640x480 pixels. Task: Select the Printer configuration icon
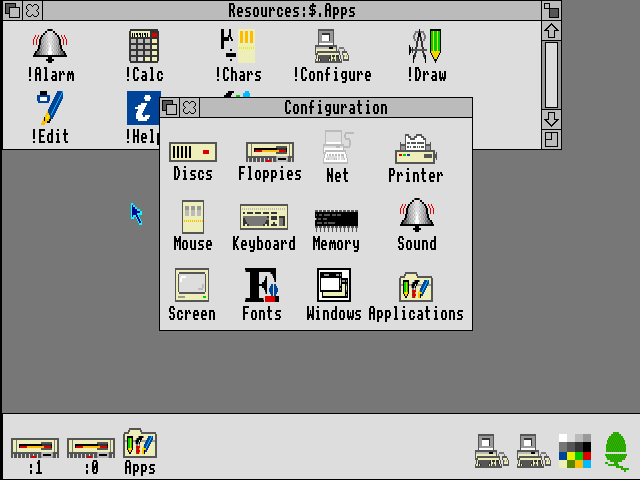(415, 153)
